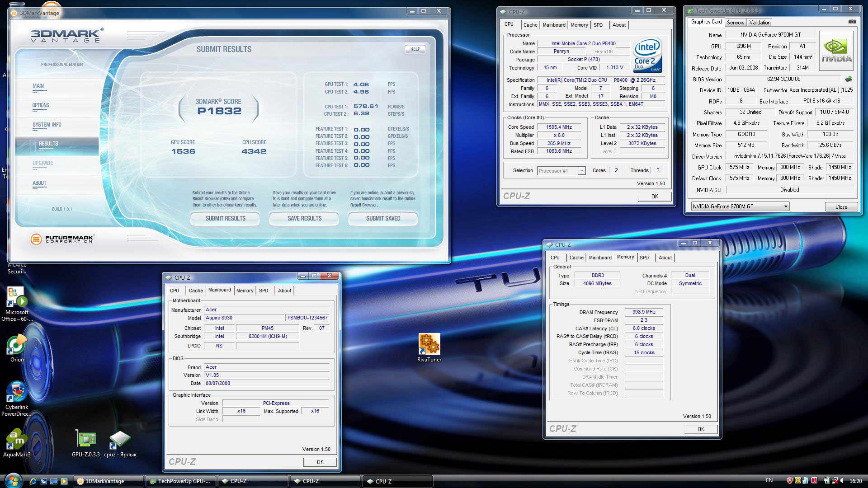This screenshot has width=868, height=488.
Task: Click OK in the CPU-Z processor window
Action: (x=654, y=196)
